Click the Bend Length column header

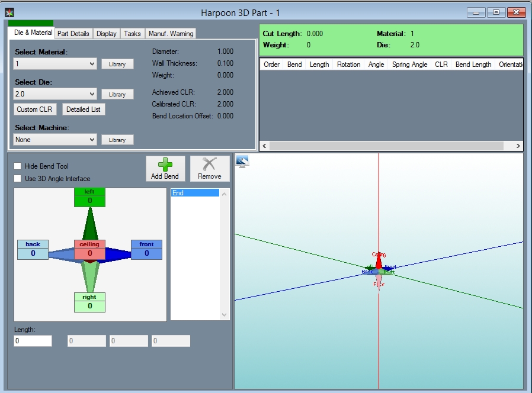click(473, 65)
